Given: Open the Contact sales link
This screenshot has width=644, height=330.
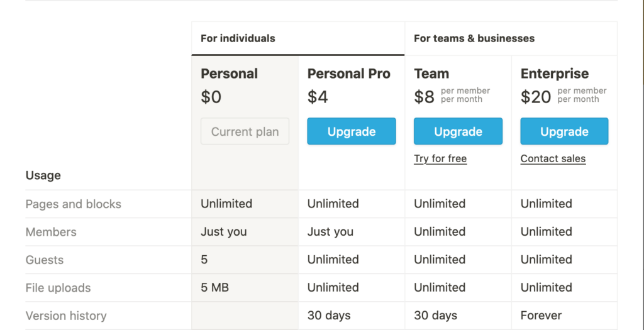Looking at the screenshot, I should coord(553,158).
